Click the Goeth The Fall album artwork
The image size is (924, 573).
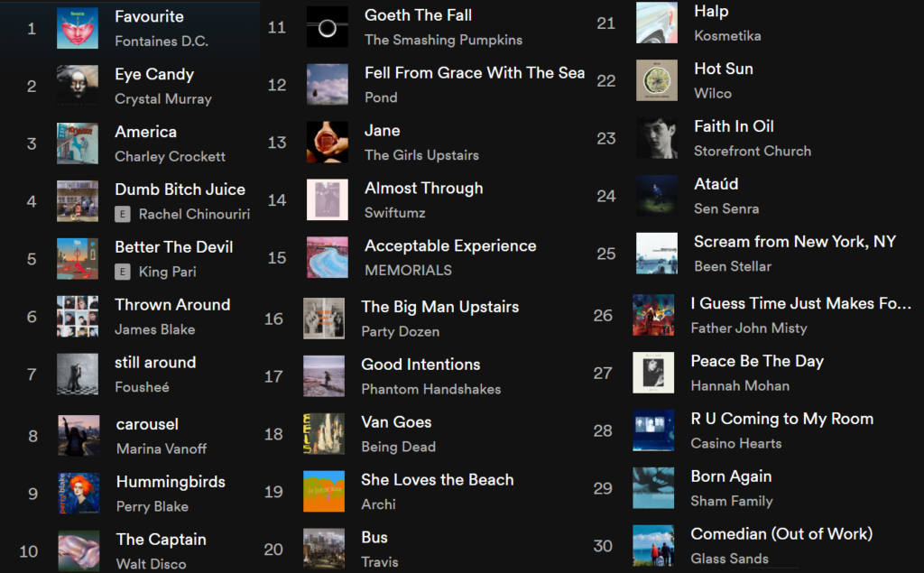[x=327, y=27]
